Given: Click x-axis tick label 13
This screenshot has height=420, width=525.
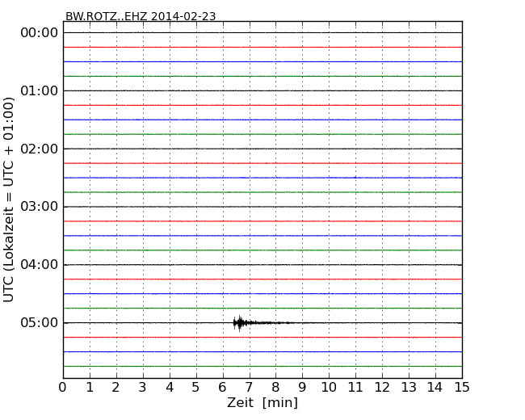Looking at the screenshot, I should point(409,388).
